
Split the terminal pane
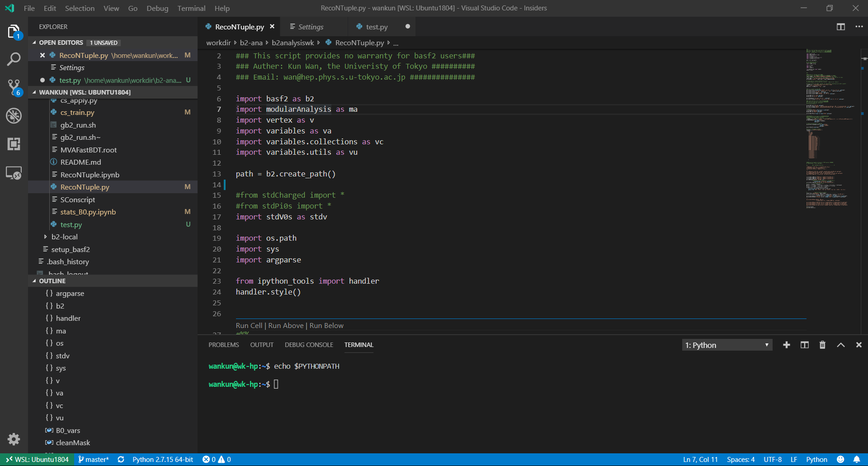804,345
